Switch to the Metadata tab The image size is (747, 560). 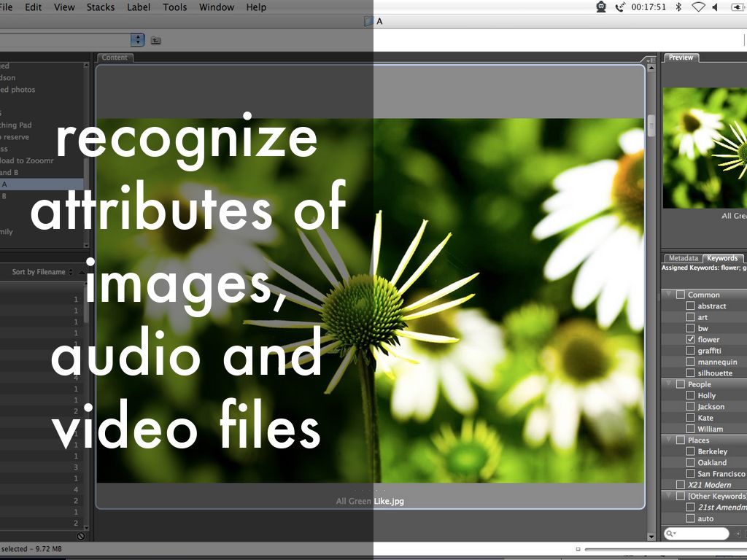pos(683,258)
